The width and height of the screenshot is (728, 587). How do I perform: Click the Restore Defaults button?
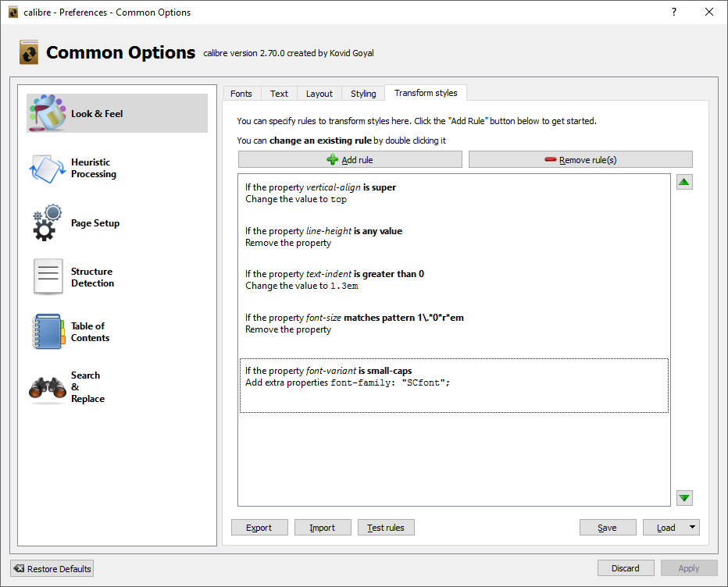pyautogui.click(x=52, y=568)
